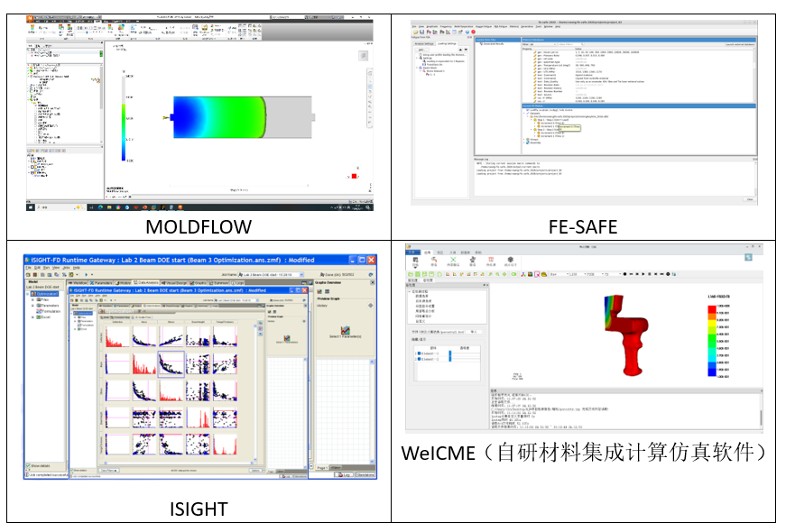Toggle Element-2 checkbox in WeICME
Viewport: 795px width, 532px height.
pos(420,359)
